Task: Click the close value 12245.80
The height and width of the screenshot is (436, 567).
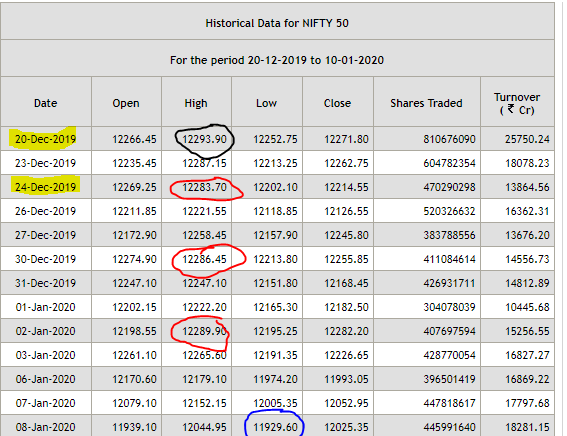Action: tap(346, 235)
